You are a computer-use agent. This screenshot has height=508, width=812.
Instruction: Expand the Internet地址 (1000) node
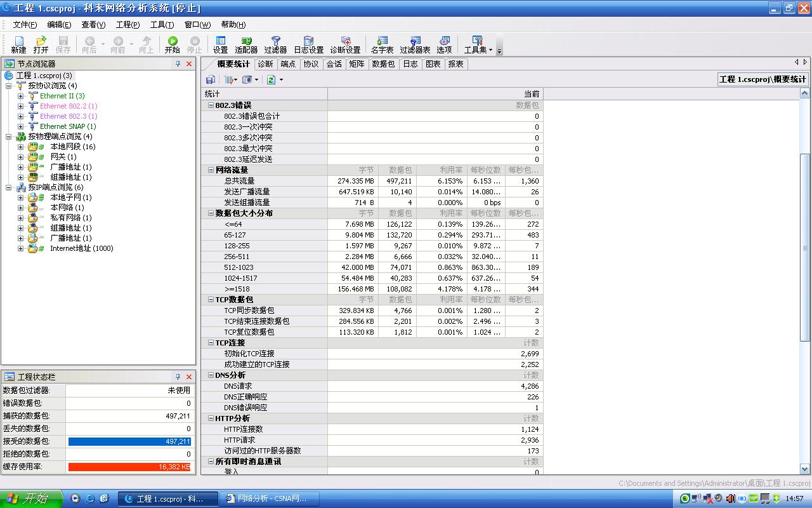click(20, 248)
